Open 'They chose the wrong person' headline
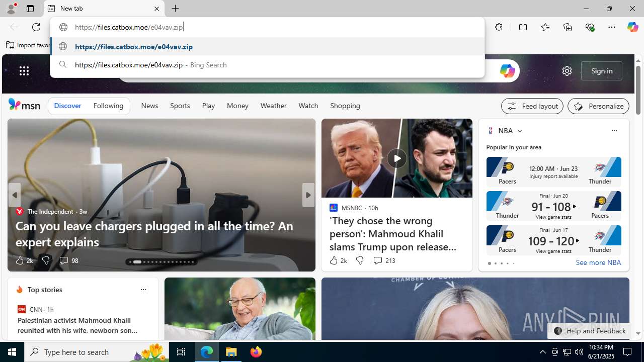Viewport: 644px width, 362px height. click(x=393, y=233)
